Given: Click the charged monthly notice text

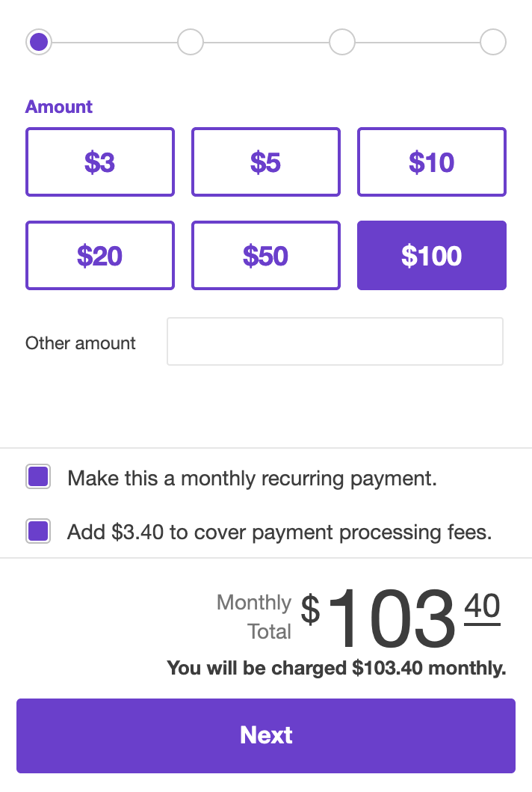Looking at the screenshot, I should (x=336, y=667).
